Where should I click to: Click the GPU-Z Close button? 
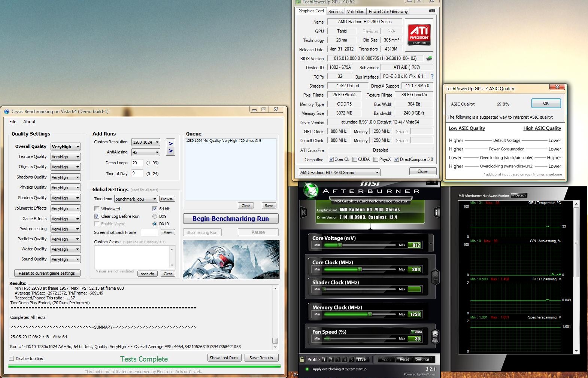[x=422, y=171]
